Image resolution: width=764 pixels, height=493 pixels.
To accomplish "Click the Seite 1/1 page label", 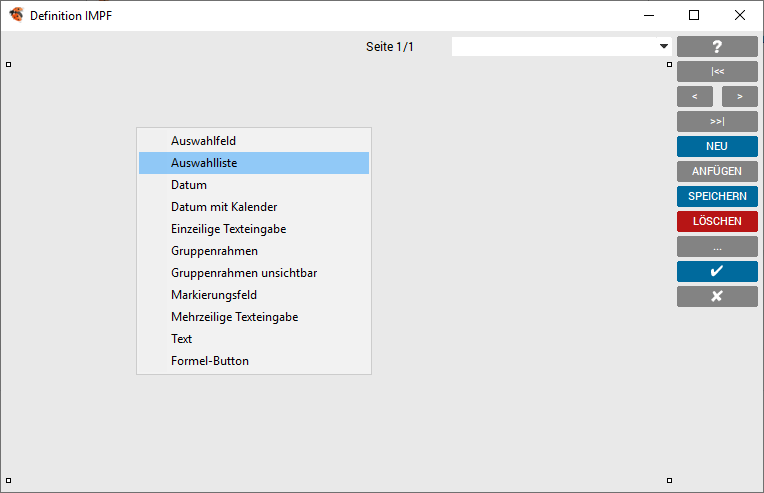I will point(390,47).
